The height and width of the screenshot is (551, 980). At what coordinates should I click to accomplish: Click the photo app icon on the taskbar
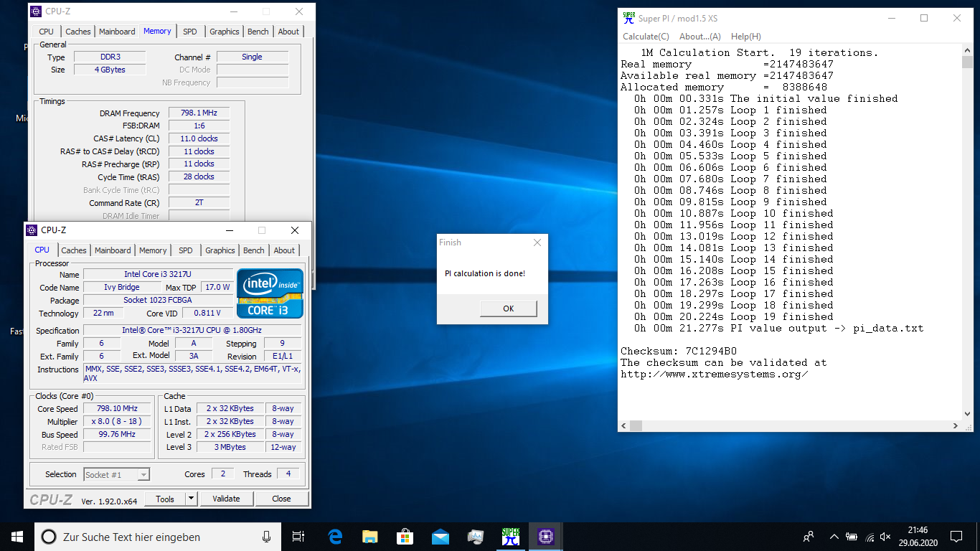click(476, 537)
